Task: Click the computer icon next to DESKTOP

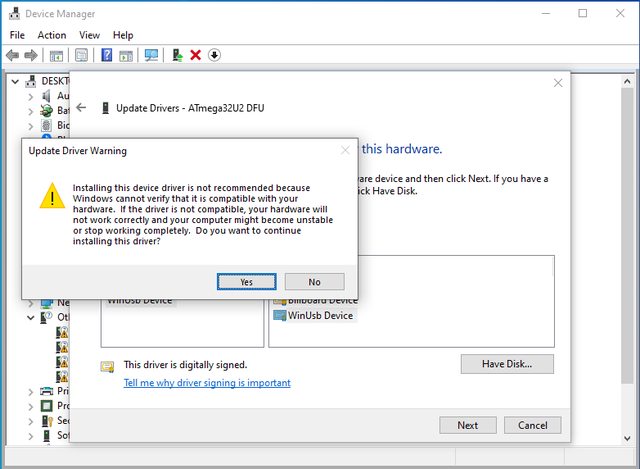Action: click(31, 81)
